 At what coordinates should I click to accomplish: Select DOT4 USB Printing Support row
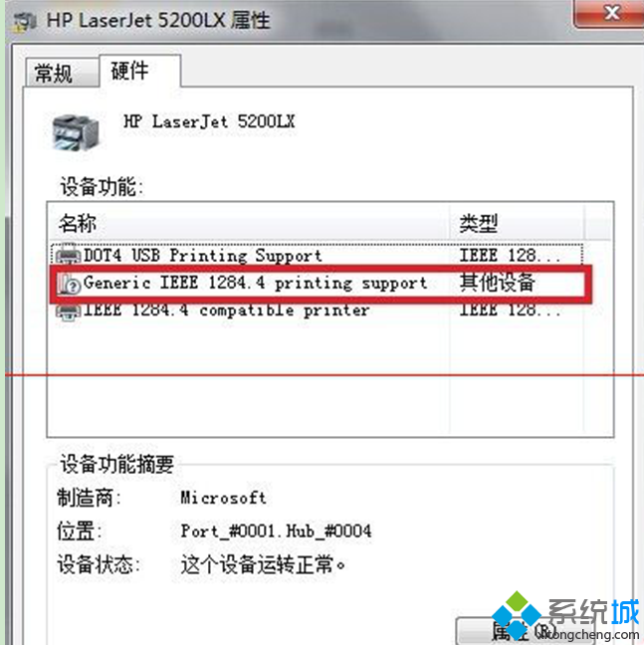(x=317, y=255)
